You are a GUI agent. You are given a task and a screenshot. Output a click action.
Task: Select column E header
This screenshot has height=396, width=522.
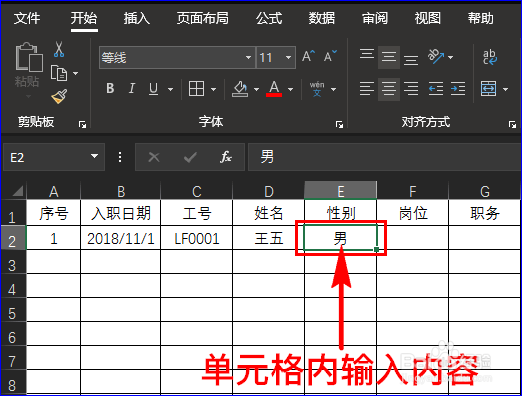341,191
